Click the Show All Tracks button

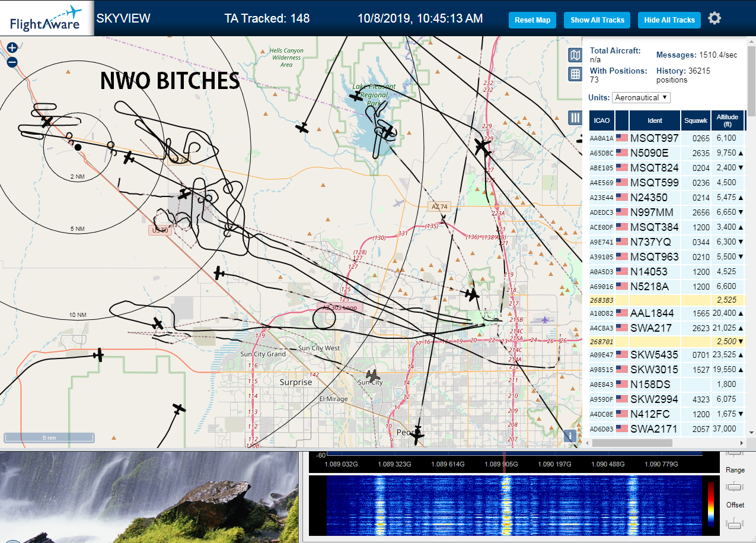(597, 20)
